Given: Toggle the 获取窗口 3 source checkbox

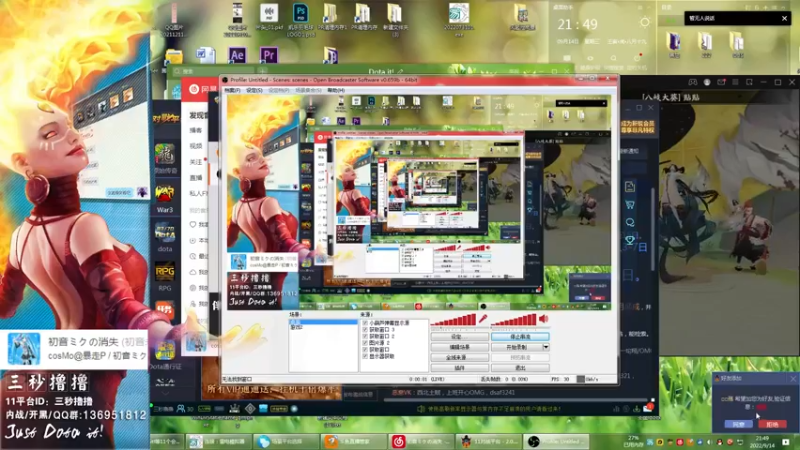Looking at the screenshot, I should coord(365,330).
